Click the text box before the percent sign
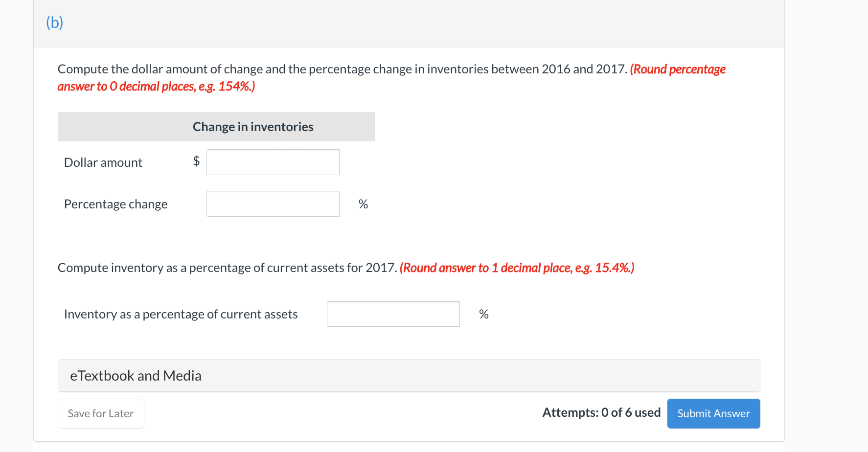868x452 pixels. tap(273, 203)
